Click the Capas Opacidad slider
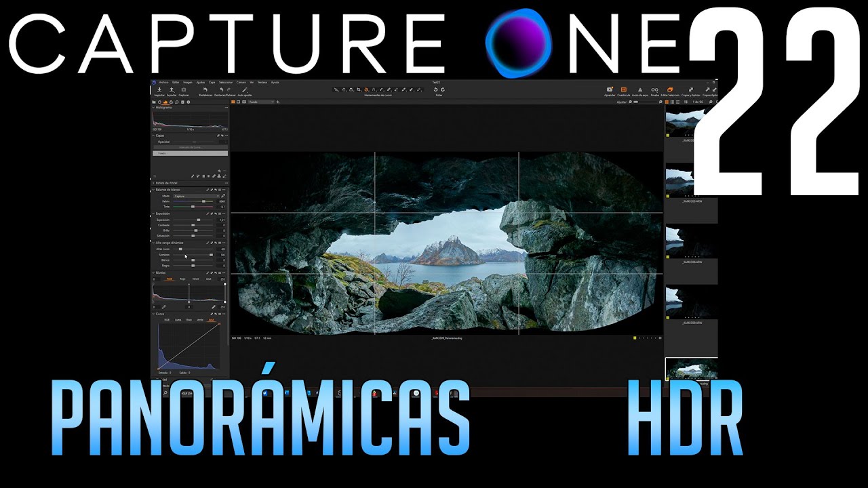The width and height of the screenshot is (868, 488). click(x=194, y=142)
